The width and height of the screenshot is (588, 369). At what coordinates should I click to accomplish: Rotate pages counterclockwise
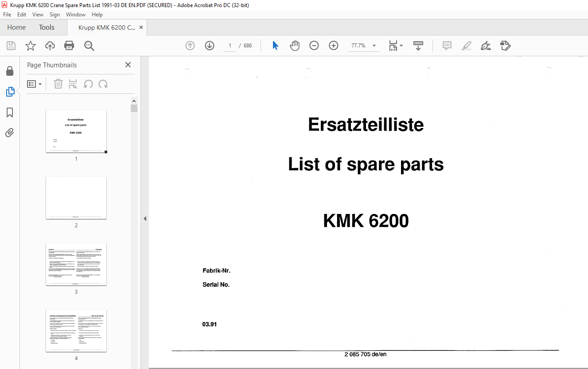(88, 84)
